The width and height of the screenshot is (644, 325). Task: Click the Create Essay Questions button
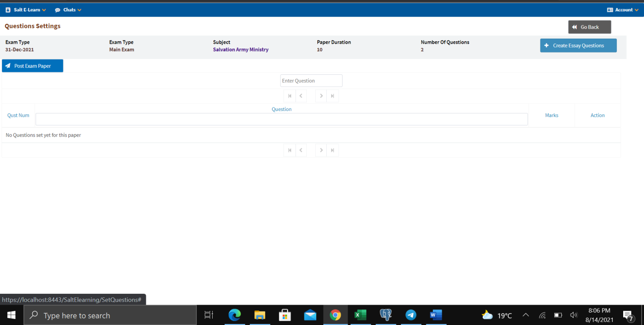[578, 46]
